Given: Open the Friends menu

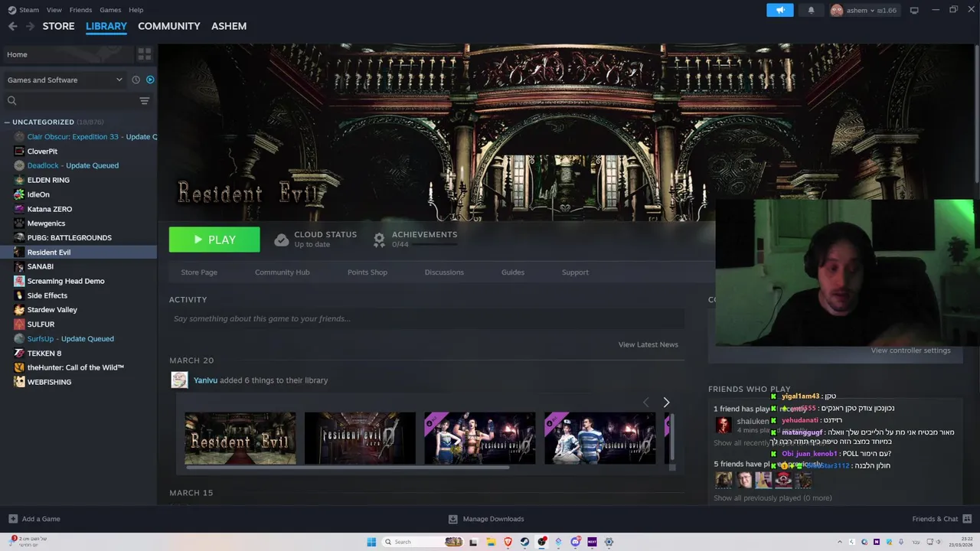Looking at the screenshot, I should 80,10.
